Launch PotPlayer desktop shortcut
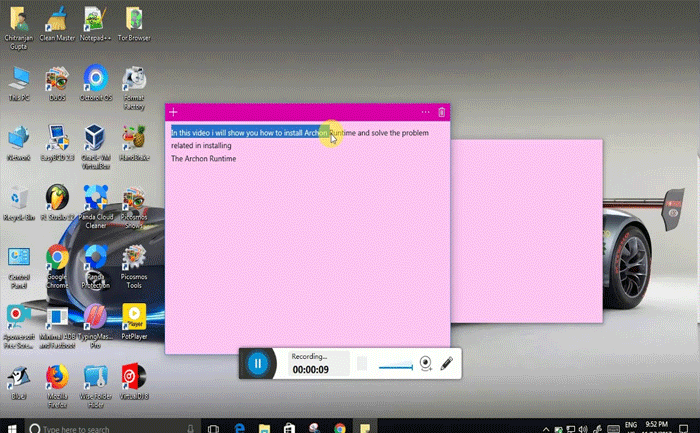The height and width of the screenshot is (433, 700). coord(134,322)
